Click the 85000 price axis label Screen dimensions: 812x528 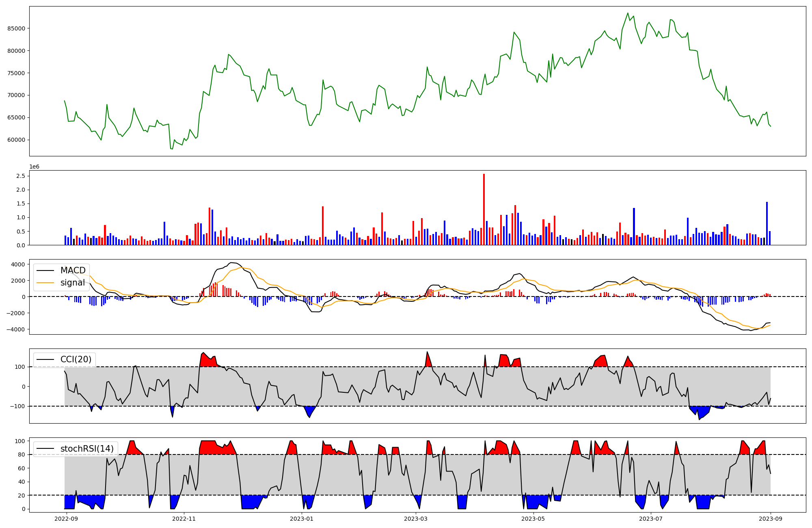(16, 28)
